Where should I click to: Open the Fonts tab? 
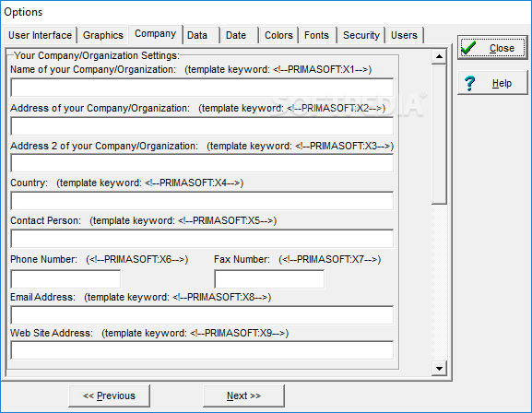316,35
